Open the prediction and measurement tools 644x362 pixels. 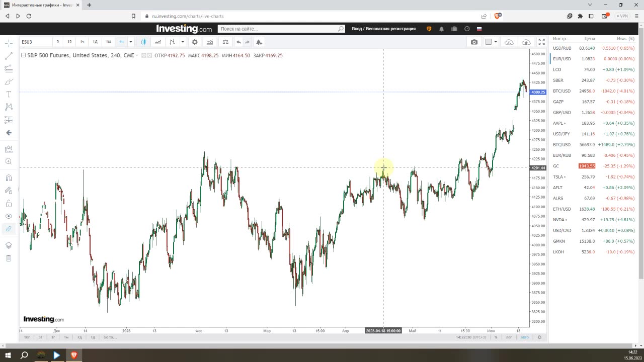pyautogui.click(x=9, y=120)
